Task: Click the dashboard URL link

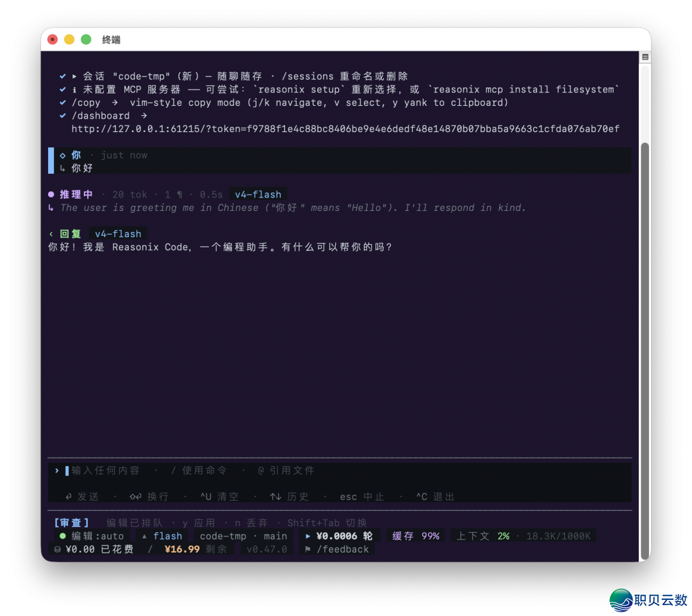Action: click(345, 129)
